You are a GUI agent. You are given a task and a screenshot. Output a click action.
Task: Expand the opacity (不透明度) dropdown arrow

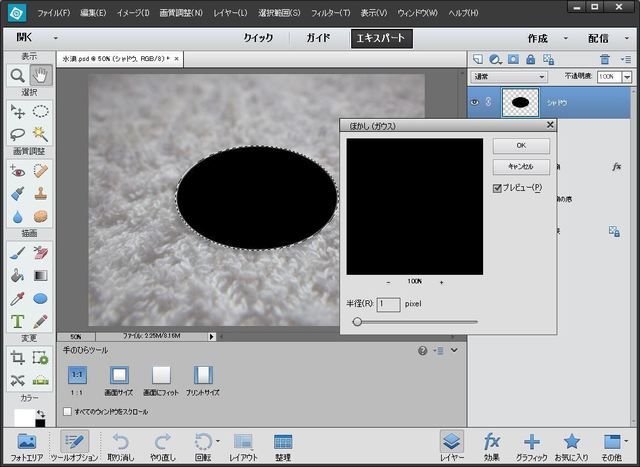[x=627, y=76]
